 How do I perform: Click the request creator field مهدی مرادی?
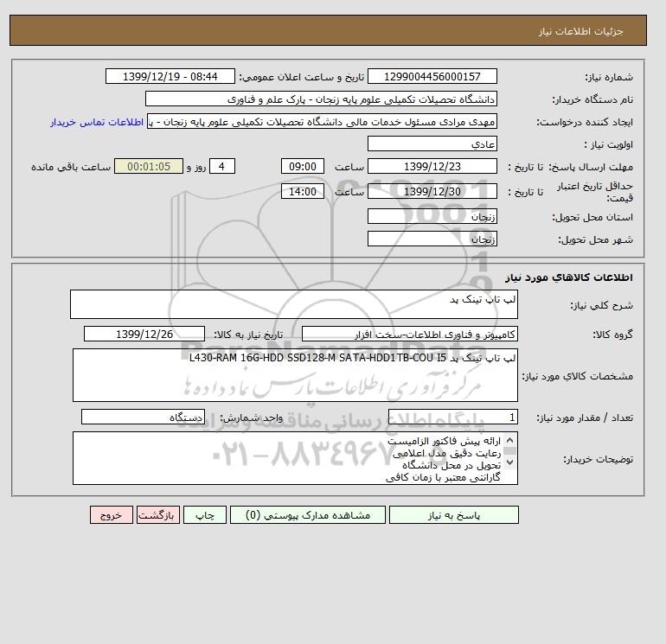322,122
